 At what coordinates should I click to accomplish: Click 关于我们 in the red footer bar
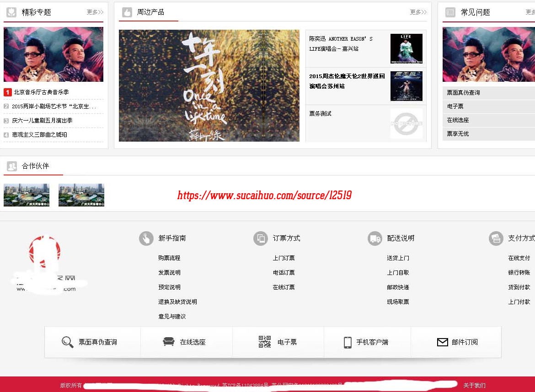tap(474, 385)
